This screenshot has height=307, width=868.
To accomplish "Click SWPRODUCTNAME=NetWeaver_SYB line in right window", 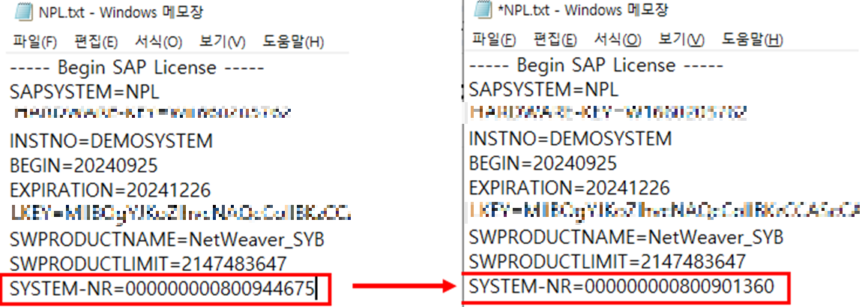I will pos(626,238).
